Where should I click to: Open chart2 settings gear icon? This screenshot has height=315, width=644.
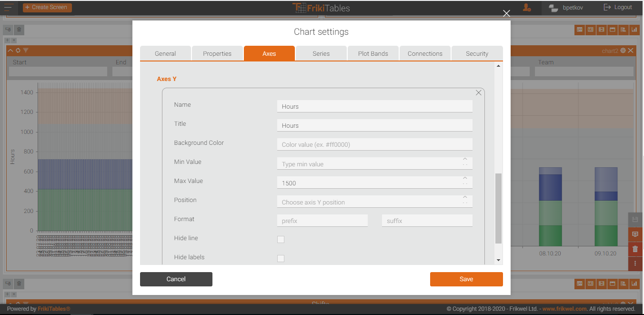[623, 51]
